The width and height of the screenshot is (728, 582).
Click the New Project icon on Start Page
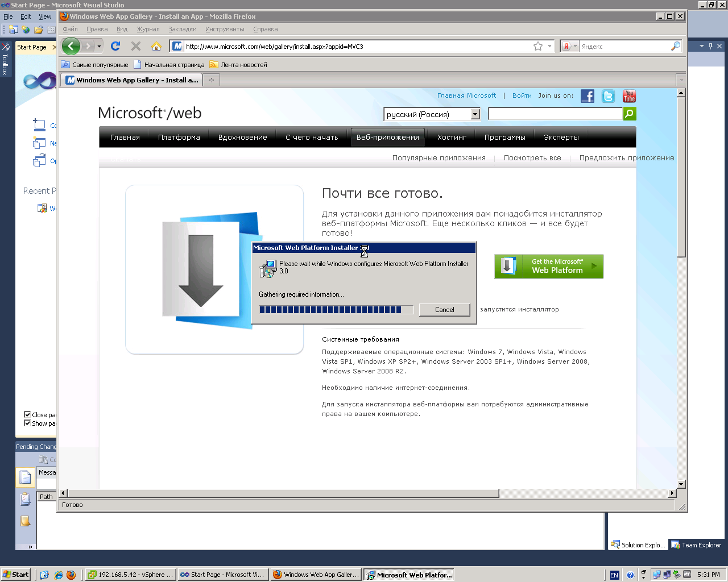[39, 143]
